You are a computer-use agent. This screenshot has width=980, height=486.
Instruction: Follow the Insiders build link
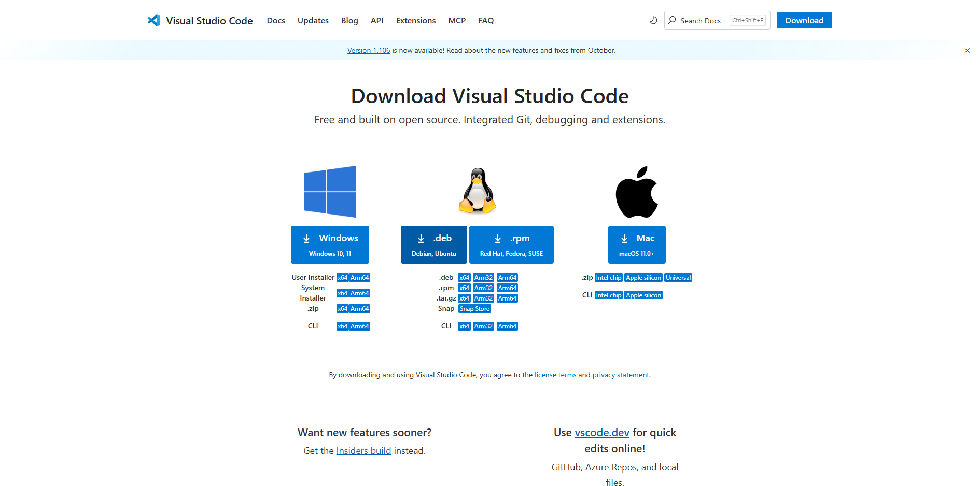click(363, 451)
